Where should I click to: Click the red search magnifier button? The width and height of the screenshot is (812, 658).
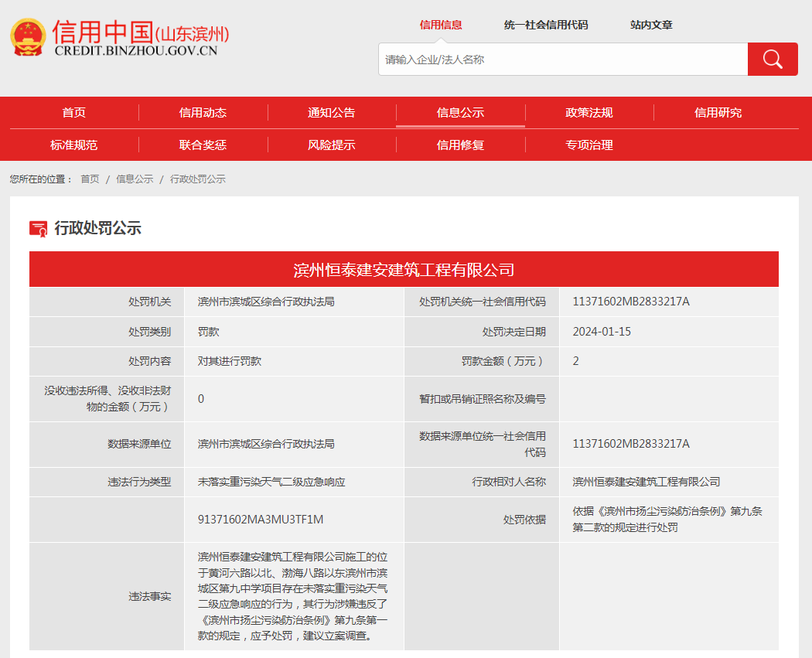772,59
